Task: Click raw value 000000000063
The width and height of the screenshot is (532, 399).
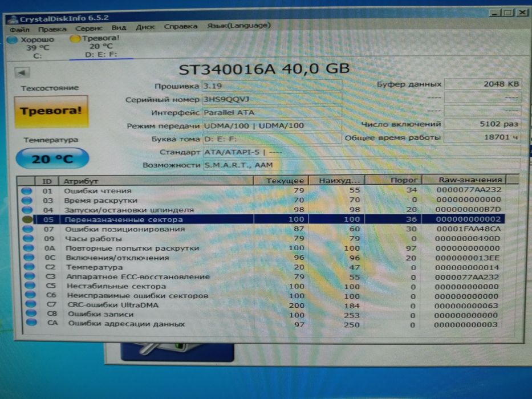Action: (x=466, y=306)
